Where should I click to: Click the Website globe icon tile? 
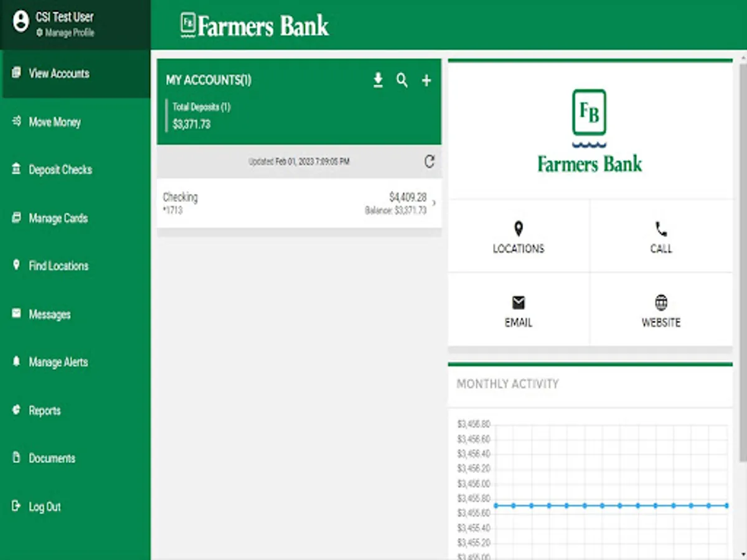coord(661,303)
